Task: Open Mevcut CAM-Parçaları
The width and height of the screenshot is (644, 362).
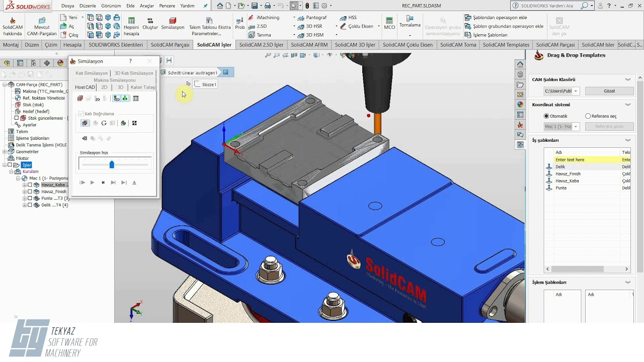Action: [42, 26]
